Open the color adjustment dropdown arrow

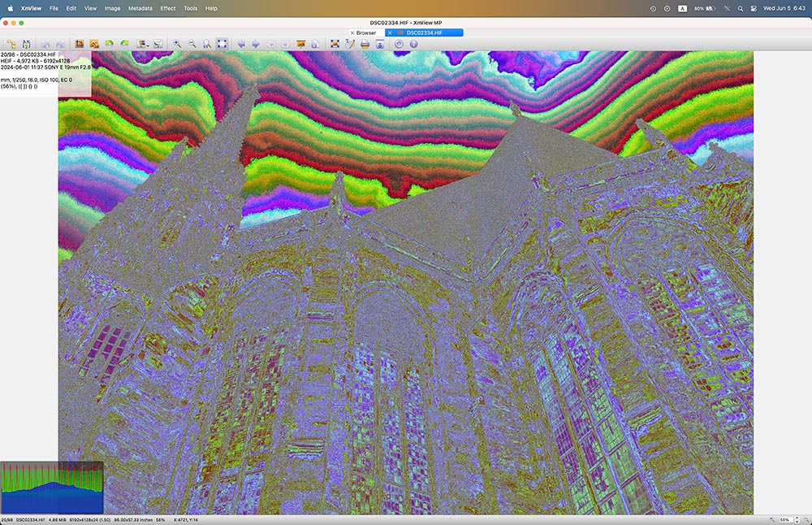click(148, 45)
